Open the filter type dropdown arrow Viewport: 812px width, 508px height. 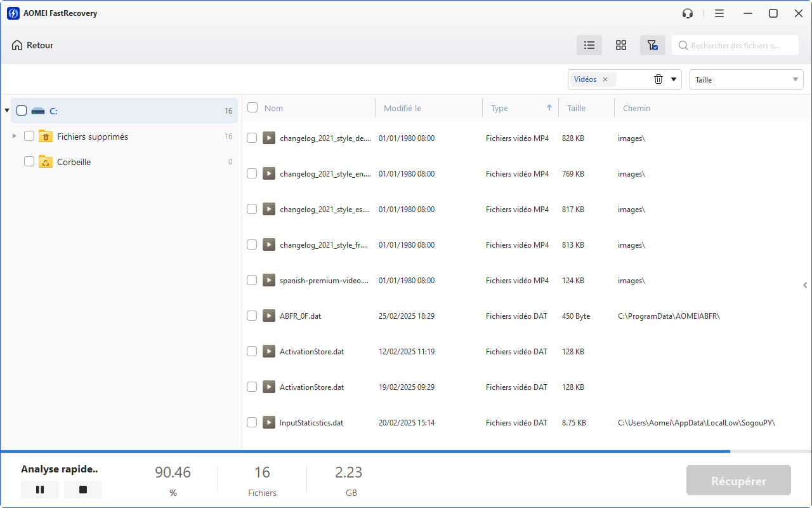point(673,79)
